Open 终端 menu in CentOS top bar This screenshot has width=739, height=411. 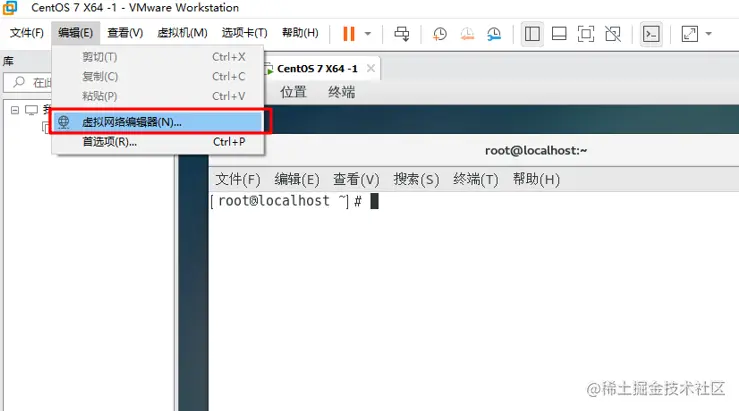click(342, 92)
